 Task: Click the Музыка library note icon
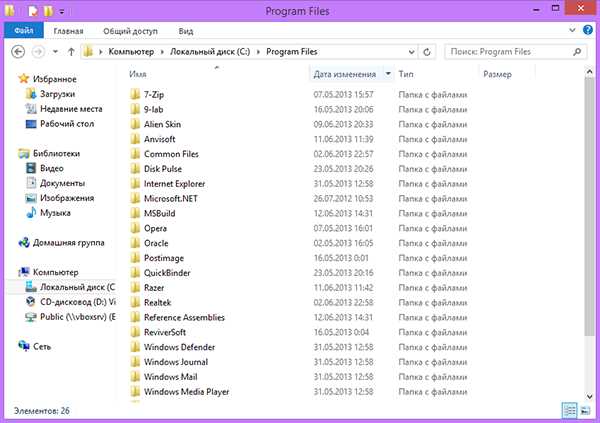coord(31,212)
